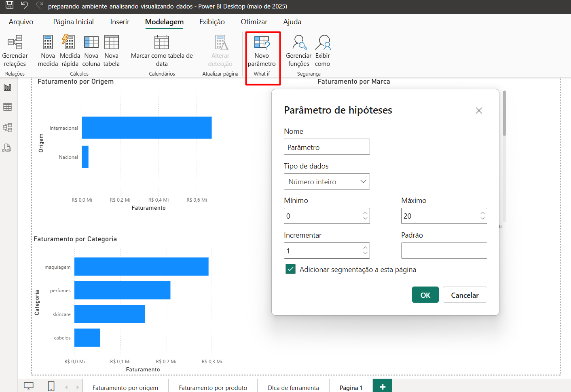The width and height of the screenshot is (571, 392).
Task: Click Faturamento por Categoria chart title
Action: click(x=75, y=239)
